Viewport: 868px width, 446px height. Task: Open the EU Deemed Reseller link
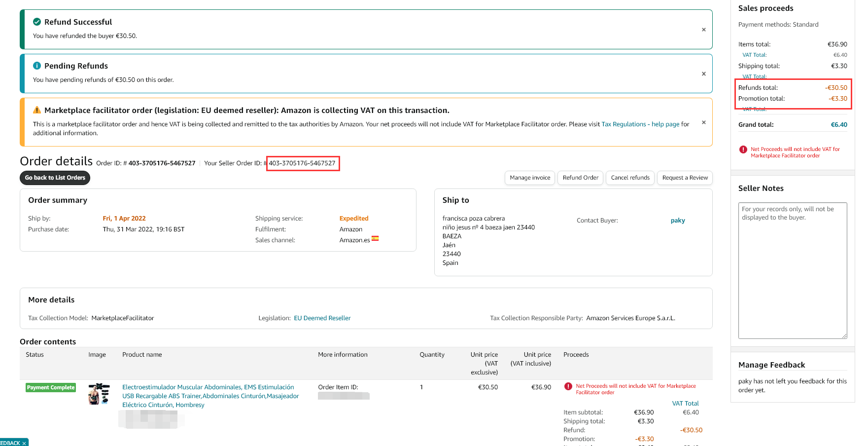322,318
